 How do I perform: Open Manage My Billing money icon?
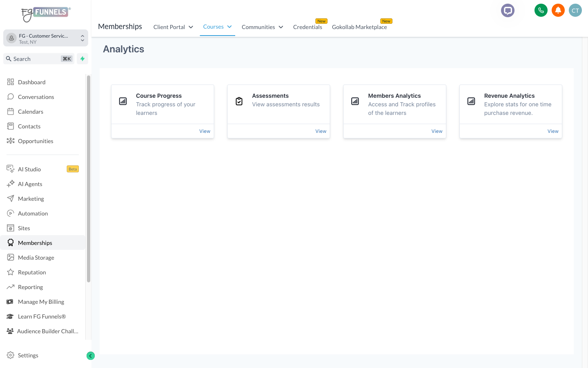[10, 302]
